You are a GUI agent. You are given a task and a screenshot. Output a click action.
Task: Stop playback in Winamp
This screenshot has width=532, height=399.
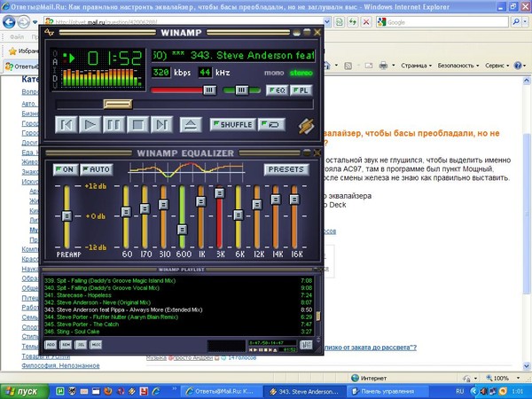point(137,124)
